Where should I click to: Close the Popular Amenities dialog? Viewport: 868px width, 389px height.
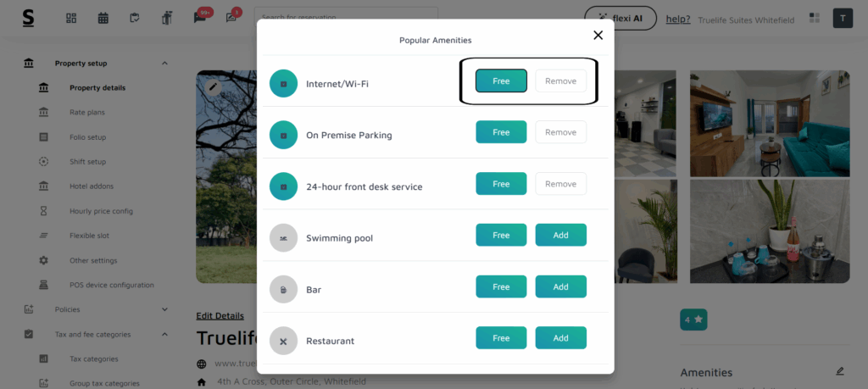pos(598,36)
